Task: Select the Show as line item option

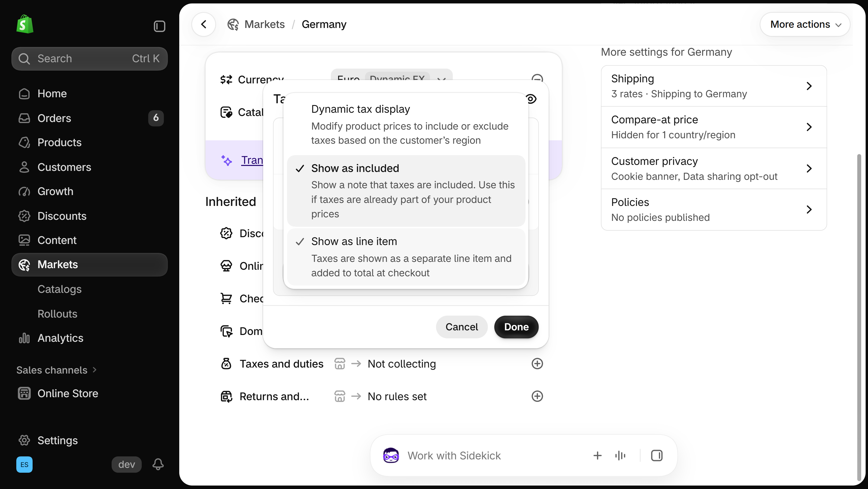Action: (x=406, y=257)
